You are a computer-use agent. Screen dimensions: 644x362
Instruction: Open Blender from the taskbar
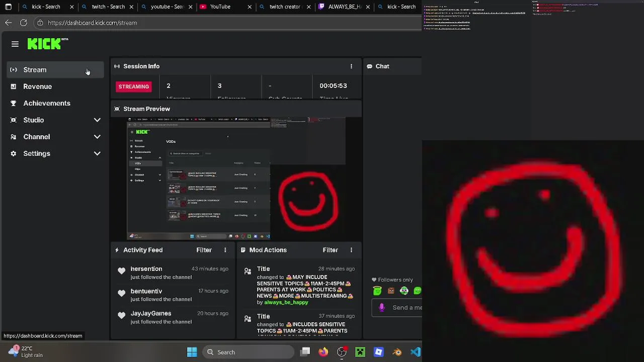397,352
